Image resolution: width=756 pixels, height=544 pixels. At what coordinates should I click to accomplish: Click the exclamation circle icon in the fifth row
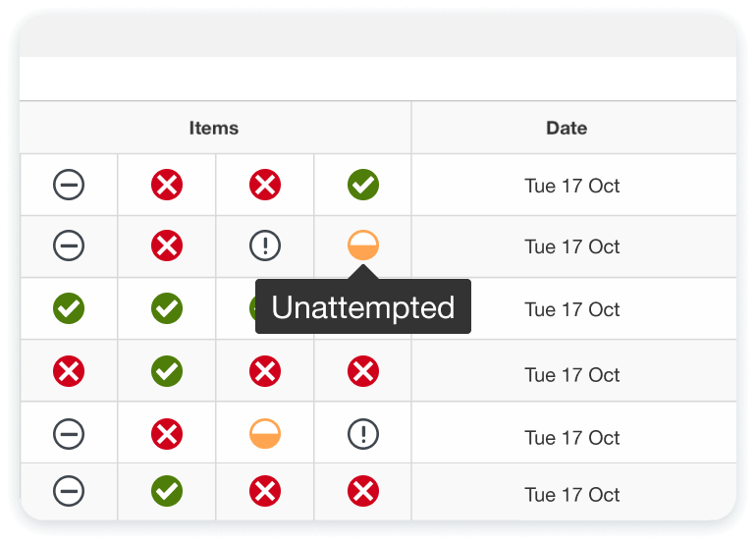pyautogui.click(x=363, y=434)
